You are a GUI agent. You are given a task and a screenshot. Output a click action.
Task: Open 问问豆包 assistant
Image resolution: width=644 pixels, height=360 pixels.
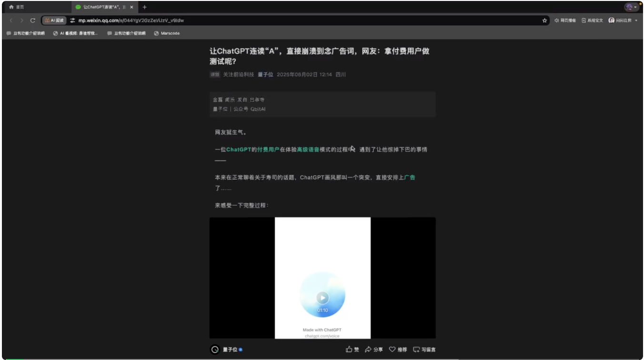click(x=620, y=20)
